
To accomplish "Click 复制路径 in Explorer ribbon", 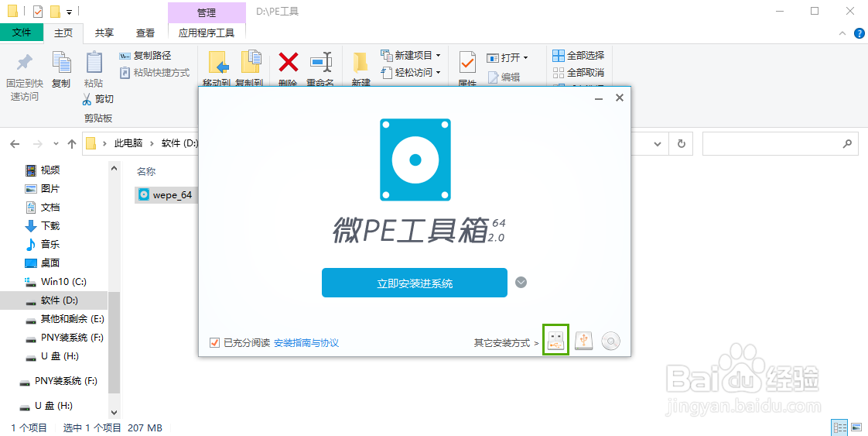I will pyautogui.click(x=145, y=56).
